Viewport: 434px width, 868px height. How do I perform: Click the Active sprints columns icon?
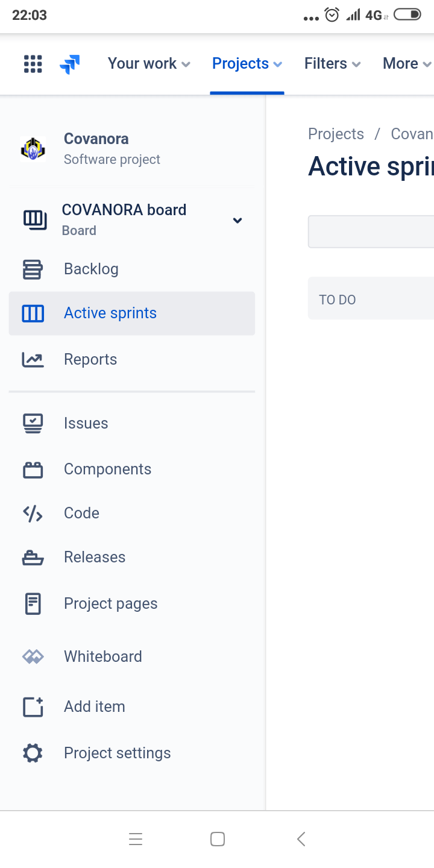pos(33,313)
